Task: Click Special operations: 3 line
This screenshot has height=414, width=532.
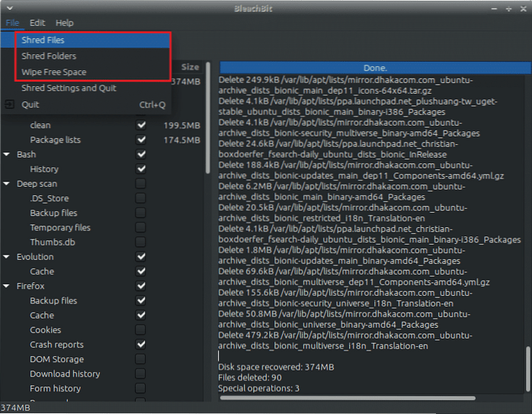Action: pos(258,388)
